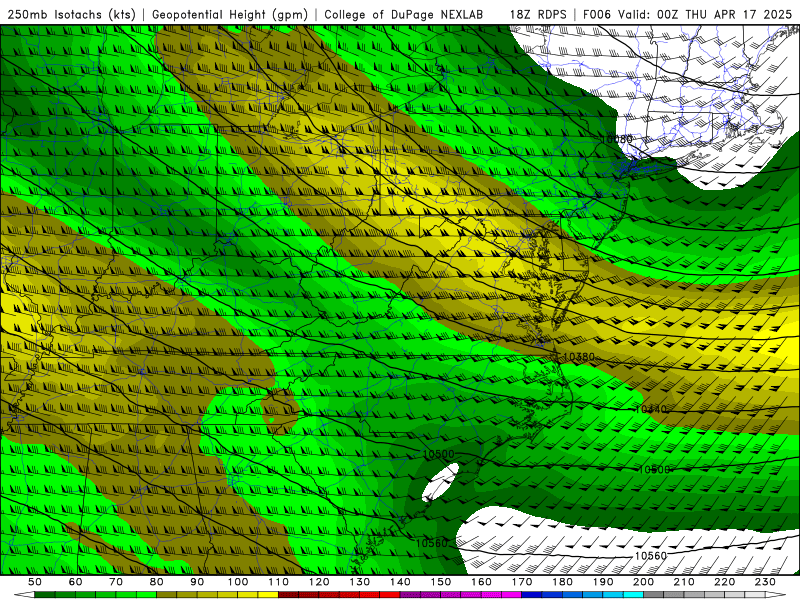Click the cyan colorbar swatch before gray
The width and height of the screenshot is (800, 600).
634,595
